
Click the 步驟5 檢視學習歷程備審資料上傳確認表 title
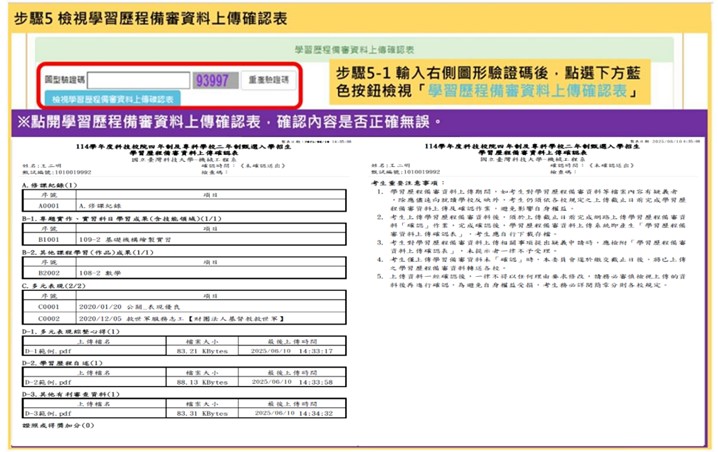pos(151,18)
